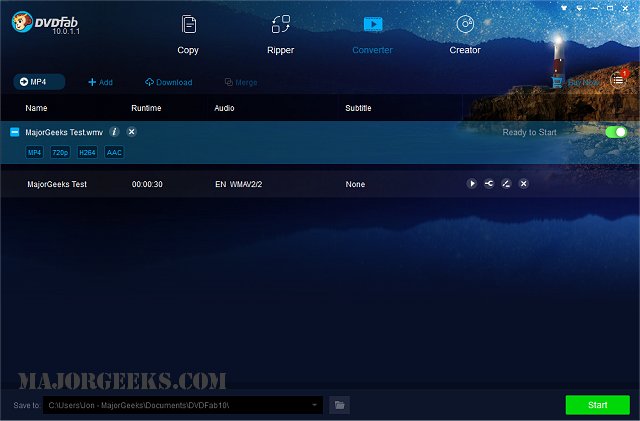This screenshot has height=421, width=640.
Task: Minimize the DVDFab window
Action: [x=595, y=8]
